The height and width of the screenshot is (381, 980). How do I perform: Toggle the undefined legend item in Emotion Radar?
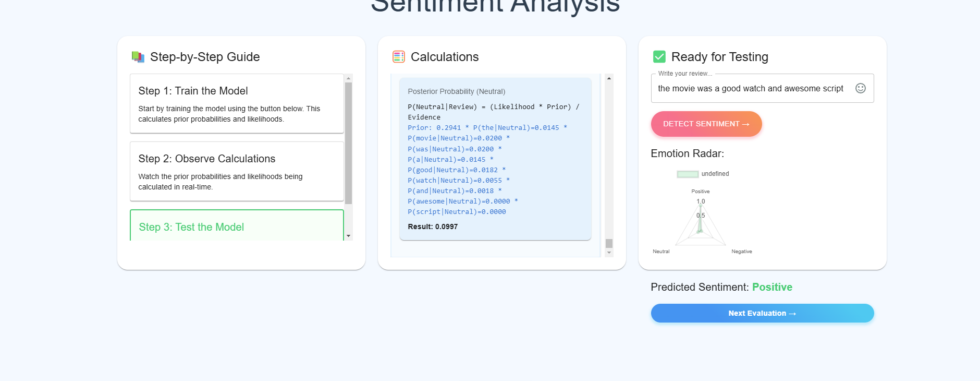tap(703, 174)
